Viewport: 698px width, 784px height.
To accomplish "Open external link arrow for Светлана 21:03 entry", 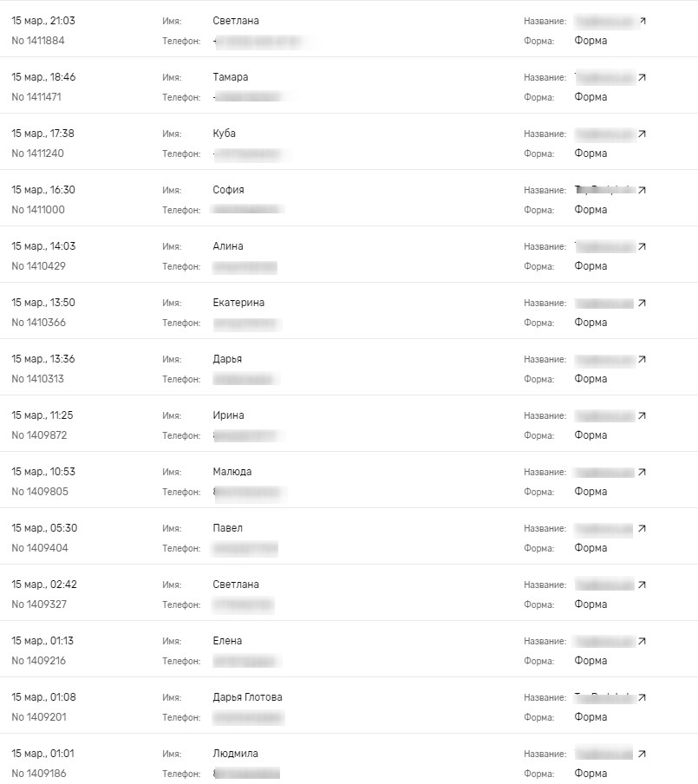I will coord(643,21).
